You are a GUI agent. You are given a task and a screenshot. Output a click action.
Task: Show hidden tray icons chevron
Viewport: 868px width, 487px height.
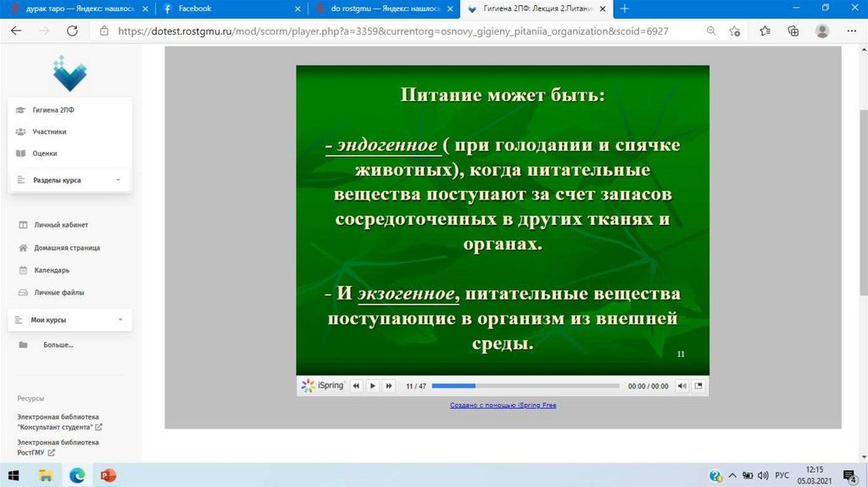(732, 475)
